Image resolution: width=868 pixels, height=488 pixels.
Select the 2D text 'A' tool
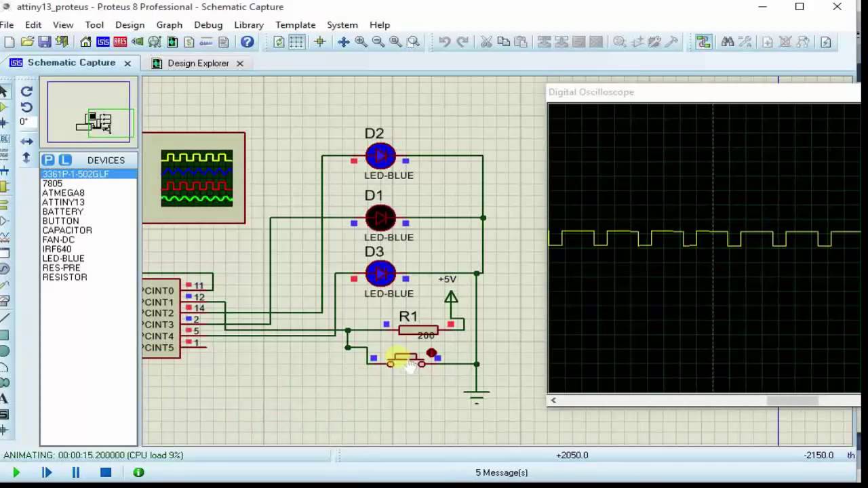click(x=3, y=399)
